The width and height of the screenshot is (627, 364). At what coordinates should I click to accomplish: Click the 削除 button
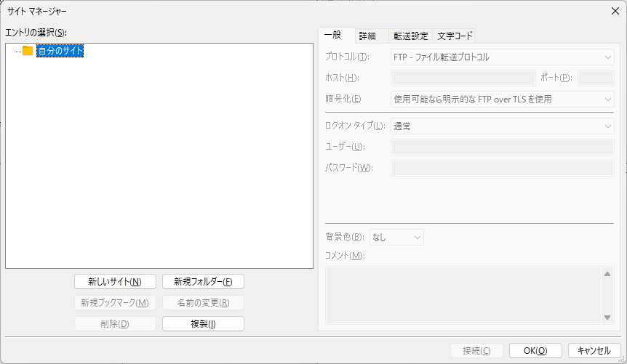point(115,323)
